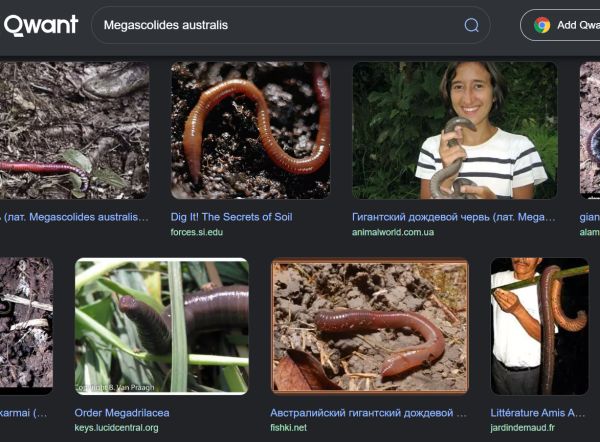Viewport: 600px width, 442px height.
Task: Open the highlighted fishki.net worm thumbnail
Action: 369,326
